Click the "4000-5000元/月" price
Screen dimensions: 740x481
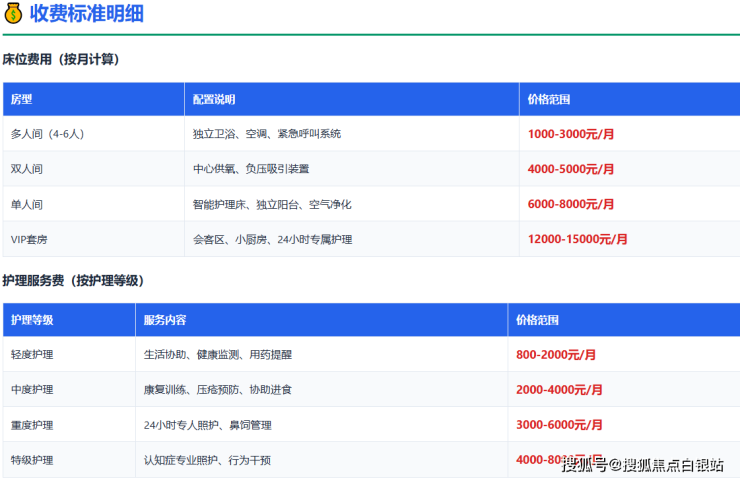pos(571,169)
